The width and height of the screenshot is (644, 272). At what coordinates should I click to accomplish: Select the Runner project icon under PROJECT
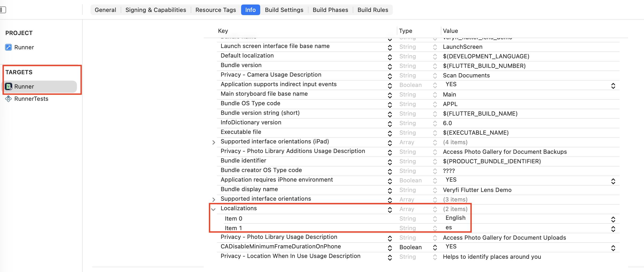click(8, 47)
